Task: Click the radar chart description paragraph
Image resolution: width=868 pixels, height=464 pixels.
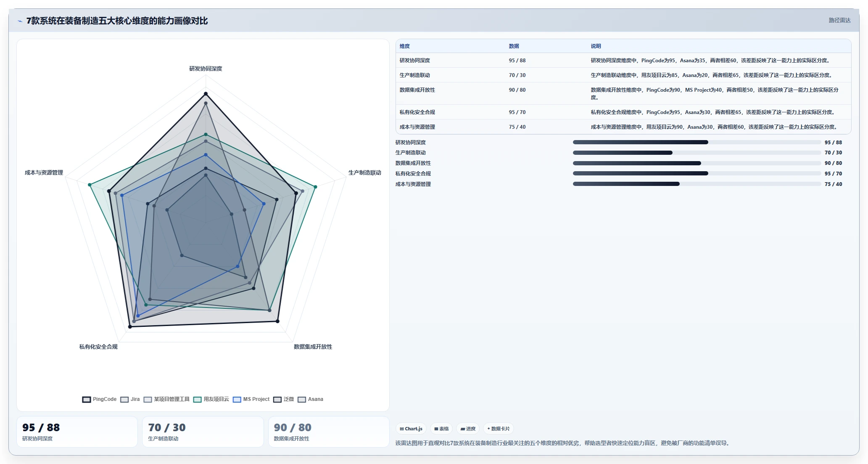Action: pos(563,443)
